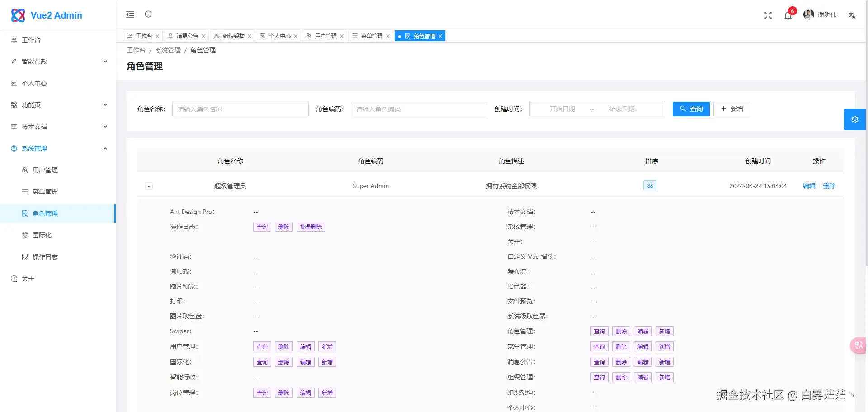Screen dimensions: 868x412
Task: Open 国际化 in the sidebar
Action: click(58, 235)
